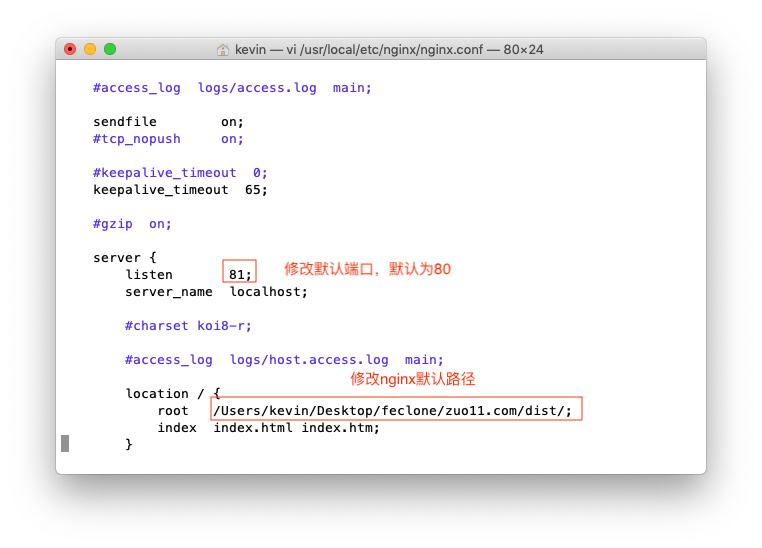Click 'keepalive_timeout 65;' line

pyautogui.click(x=180, y=190)
